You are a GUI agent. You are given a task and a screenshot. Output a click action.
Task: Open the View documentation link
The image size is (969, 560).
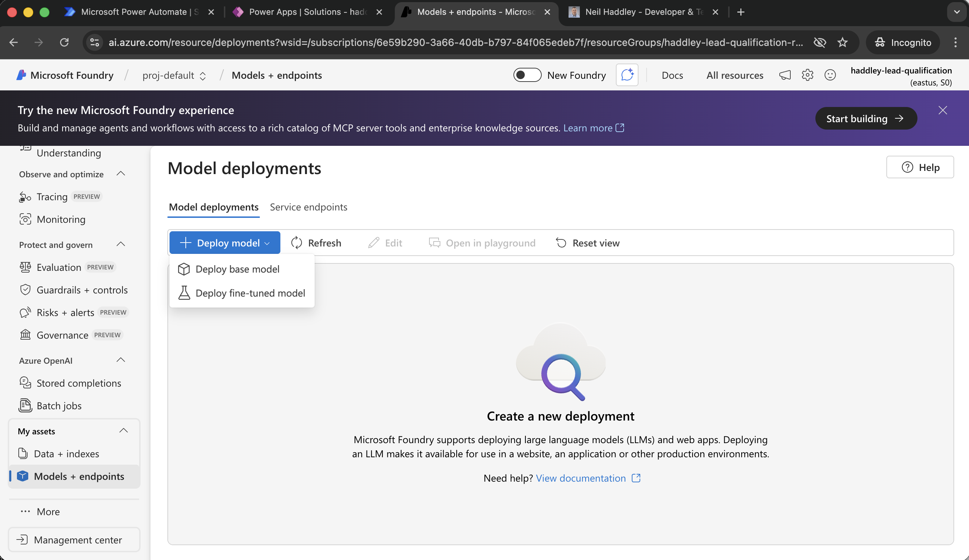point(581,478)
